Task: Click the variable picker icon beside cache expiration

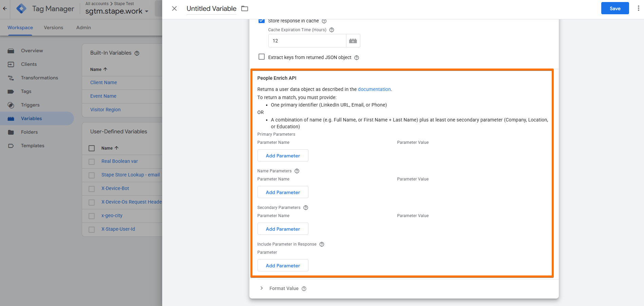Action: click(x=353, y=41)
